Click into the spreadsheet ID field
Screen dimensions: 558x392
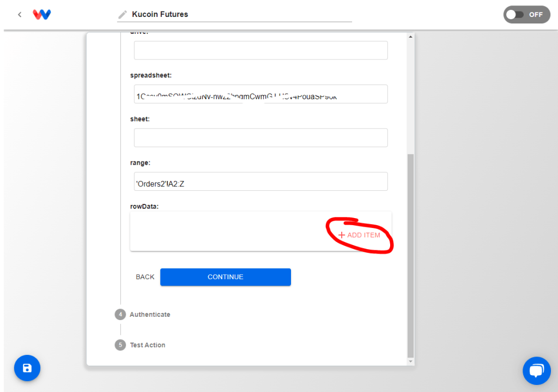260,94
